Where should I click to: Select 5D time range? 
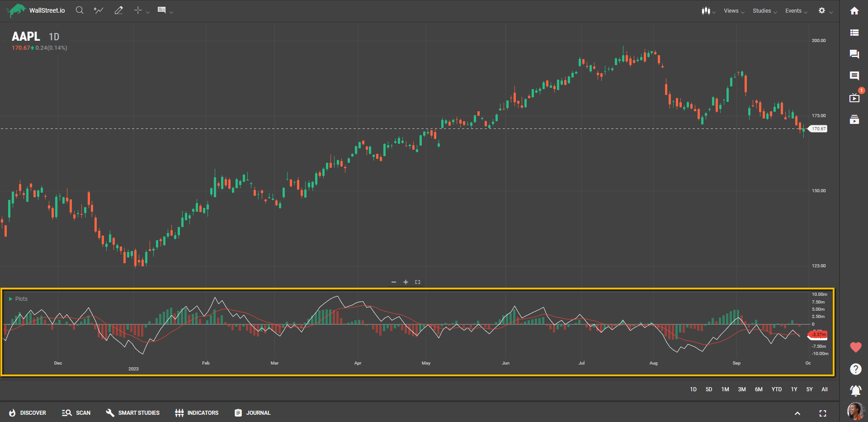709,389
